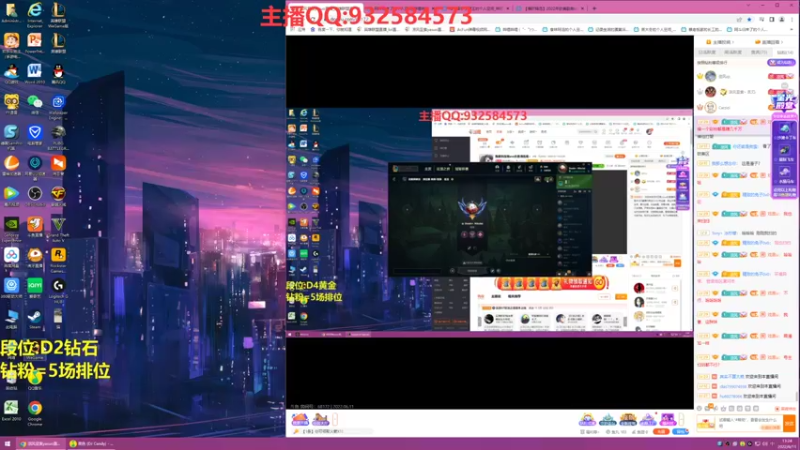The image size is (800, 450).
Task: Open the top-ranked viewer avatar
Action: [710, 77]
